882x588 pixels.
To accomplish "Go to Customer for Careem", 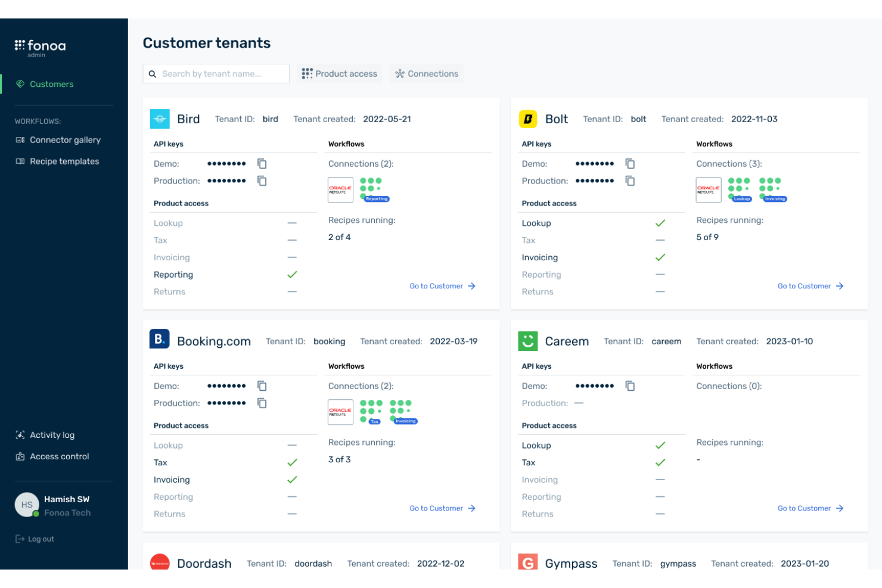I will tap(811, 508).
